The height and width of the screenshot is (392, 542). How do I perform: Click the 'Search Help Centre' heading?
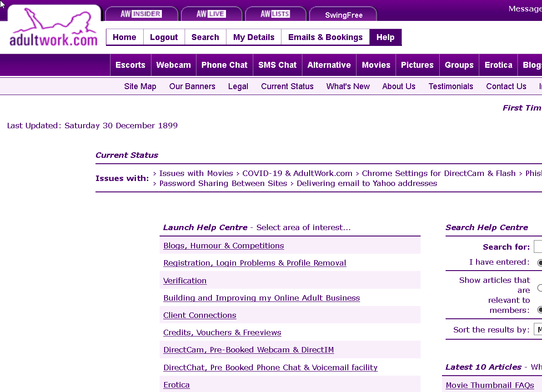487,227
